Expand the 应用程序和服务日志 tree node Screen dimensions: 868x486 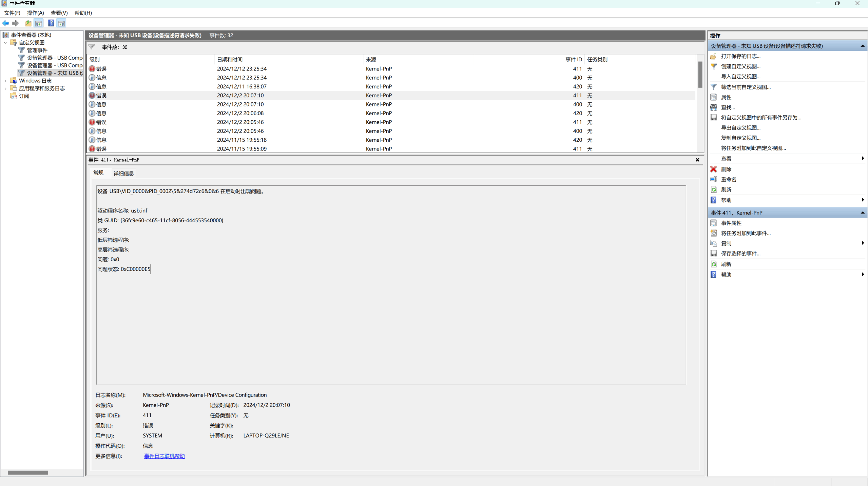5,88
